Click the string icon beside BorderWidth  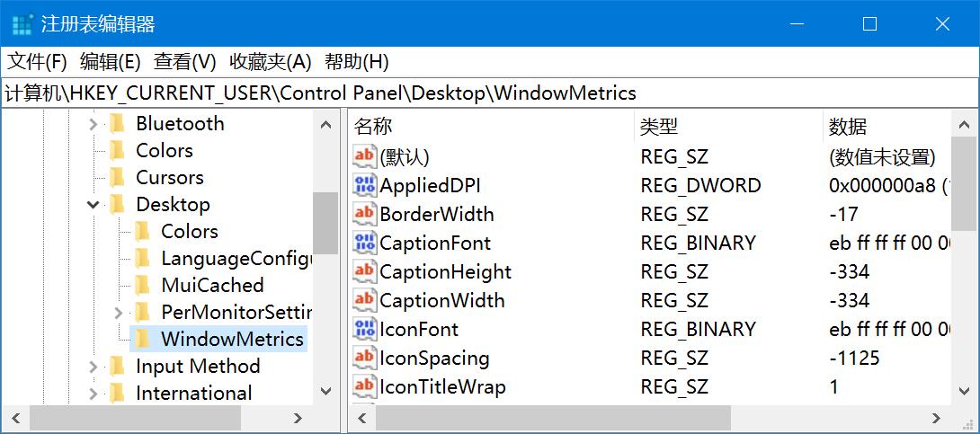(x=364, y=215)
